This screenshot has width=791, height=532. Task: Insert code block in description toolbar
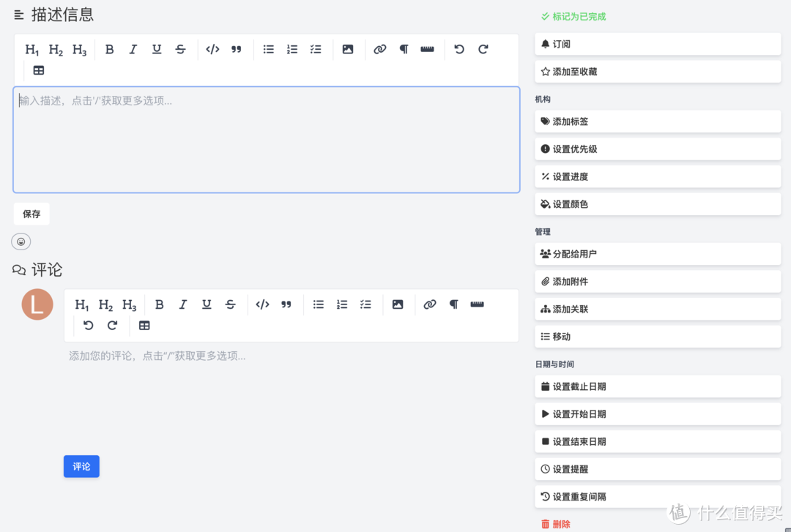(212, 50)
